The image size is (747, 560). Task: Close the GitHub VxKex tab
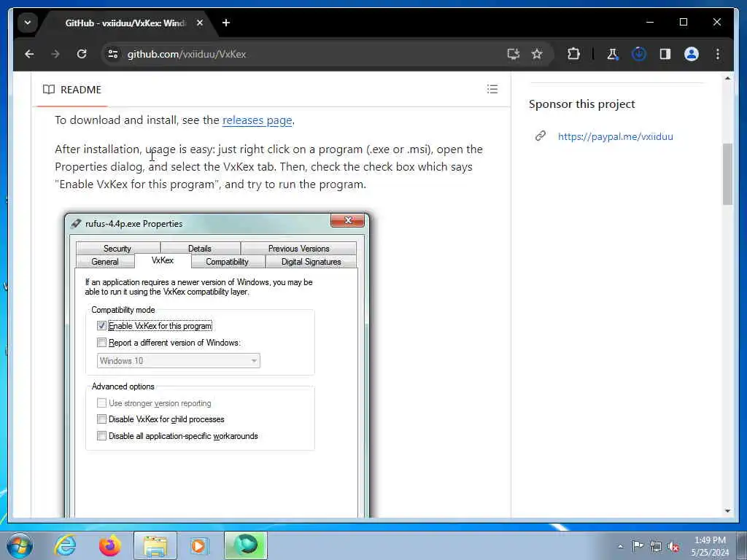(x=200, y=23)
